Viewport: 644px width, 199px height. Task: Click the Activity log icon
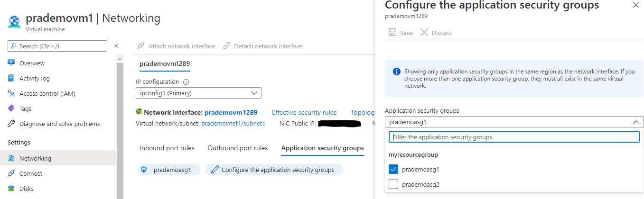click(x=11, y=78)
